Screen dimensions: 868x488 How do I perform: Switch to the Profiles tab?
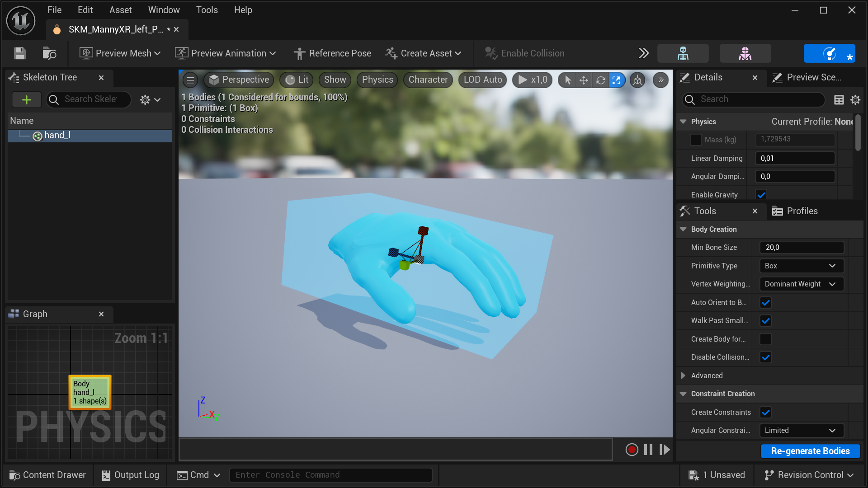pos(802,211)
